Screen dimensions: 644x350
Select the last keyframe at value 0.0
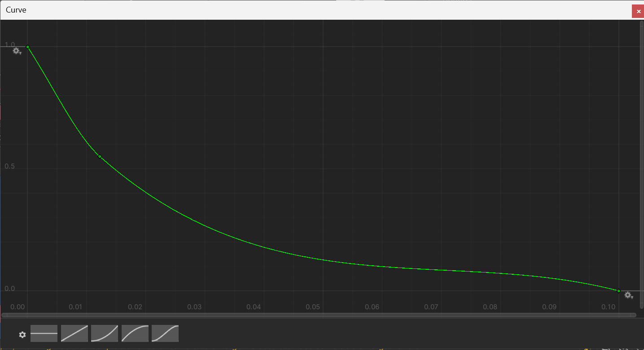coord(619,291)
